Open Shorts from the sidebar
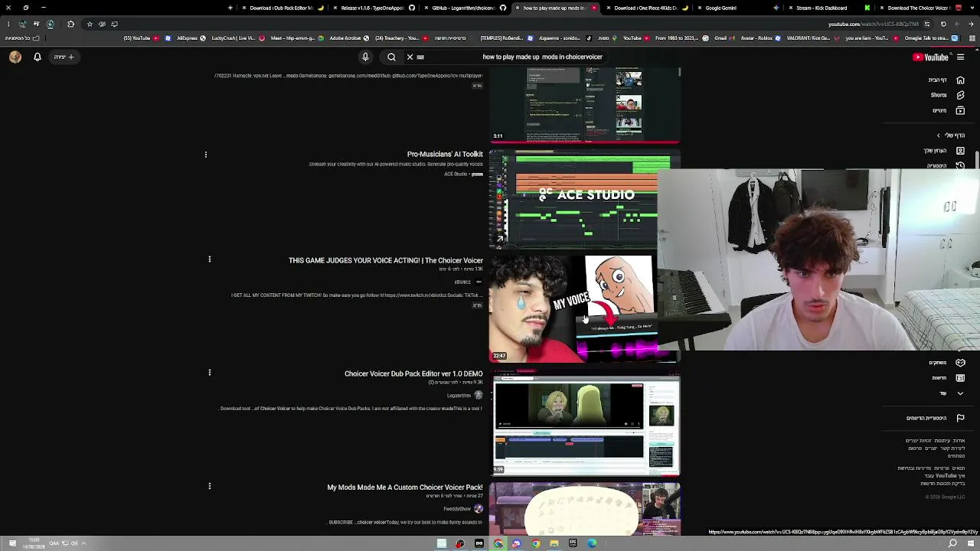The image size is (980, 551). tap(946, 95)
